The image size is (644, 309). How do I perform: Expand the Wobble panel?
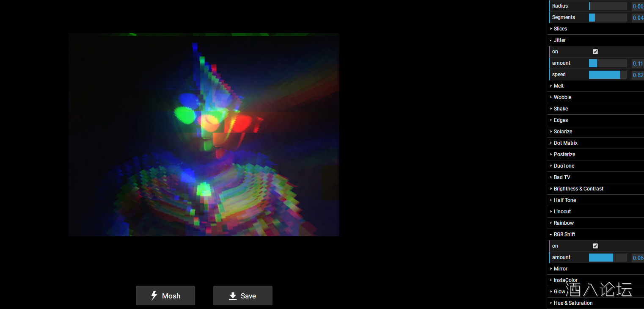[x=562, y=97]
